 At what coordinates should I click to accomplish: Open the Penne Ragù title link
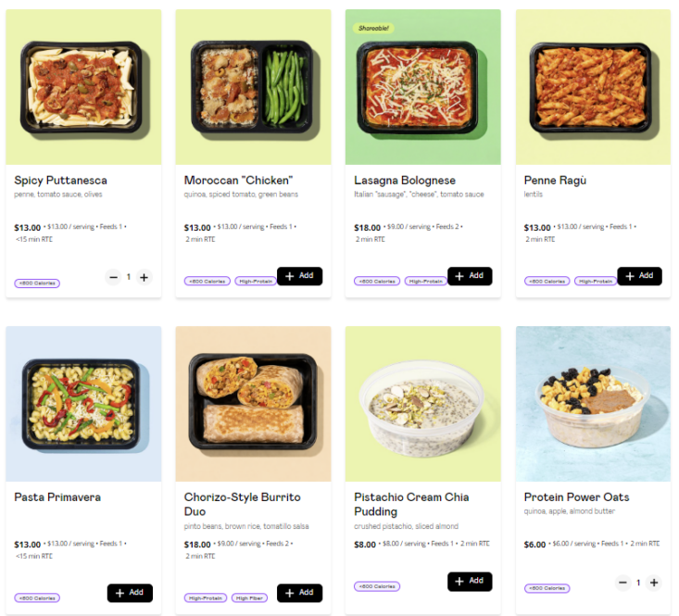click(x=555, y=181)
